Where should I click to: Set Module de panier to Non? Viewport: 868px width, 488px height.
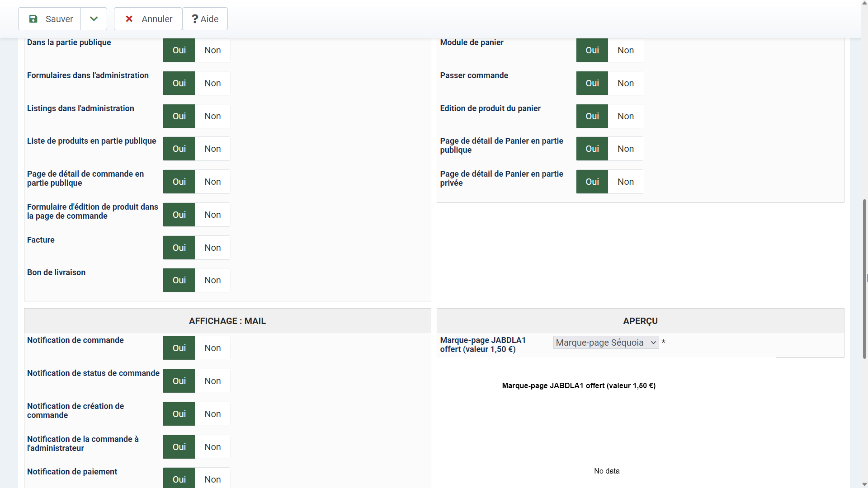(x=626, y=50)
